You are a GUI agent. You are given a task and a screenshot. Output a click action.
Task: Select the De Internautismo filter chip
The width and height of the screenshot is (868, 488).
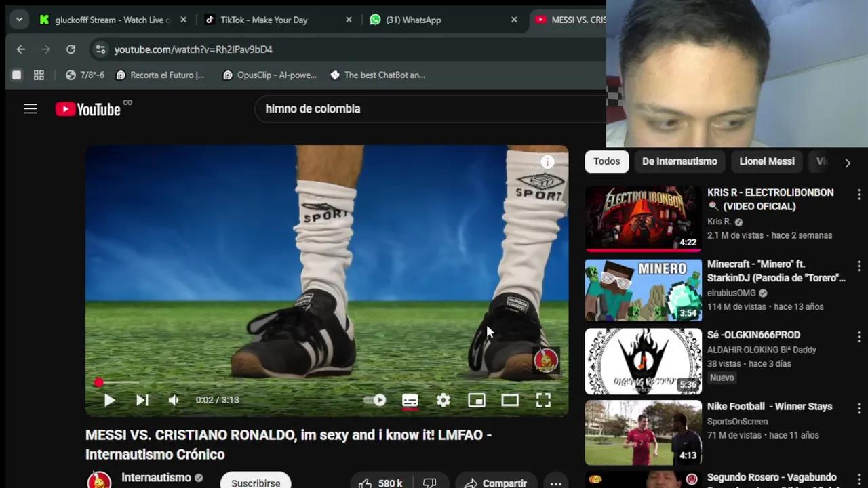click(679, 161)
